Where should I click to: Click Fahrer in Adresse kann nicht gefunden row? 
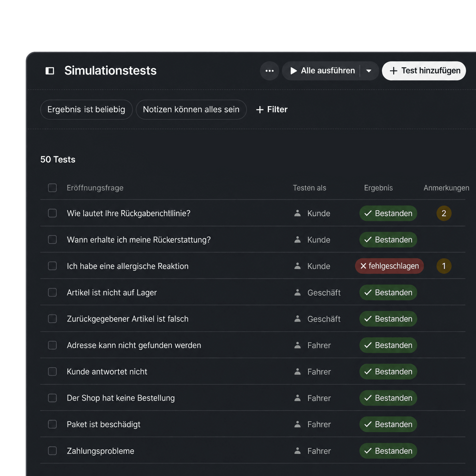click(319, 345)
